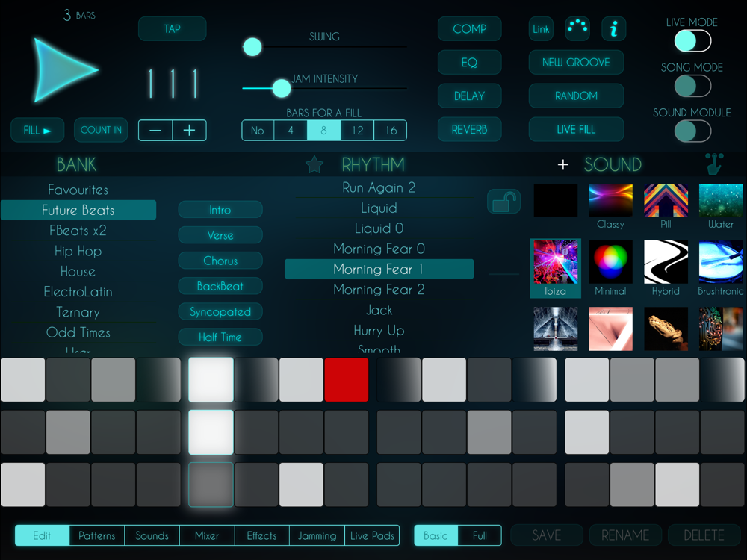Open the info icon at top
747x560 pixels.
(x=613, y=29)
